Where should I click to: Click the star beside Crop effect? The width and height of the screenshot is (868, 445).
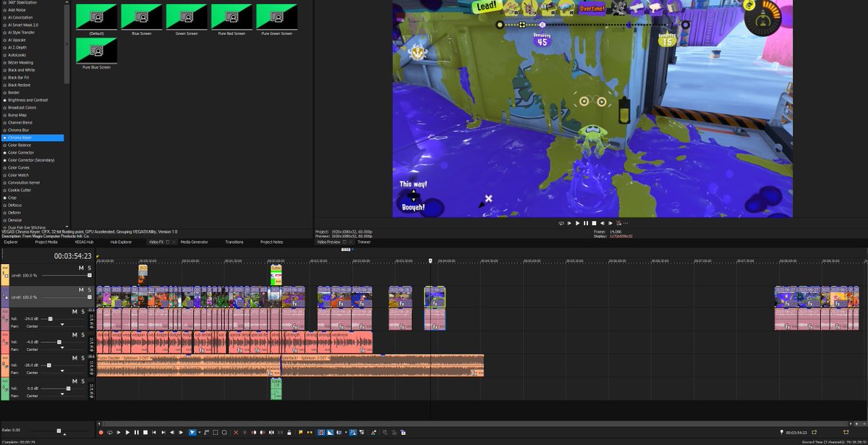pyautogui.click(x=4, y=198)
